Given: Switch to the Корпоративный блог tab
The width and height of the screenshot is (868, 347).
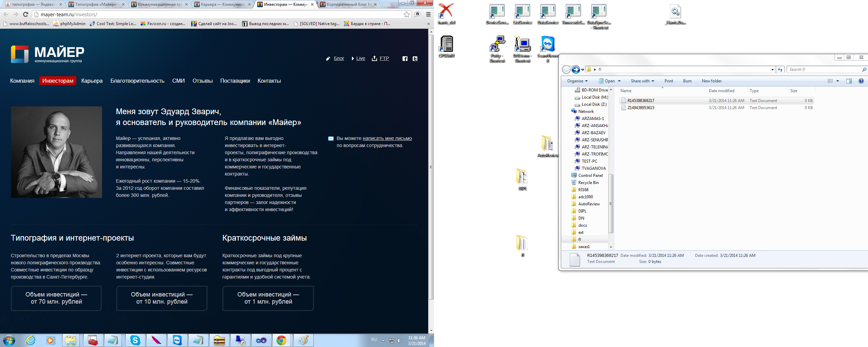Looking at the screenshot, I should (x=348, y=4).
